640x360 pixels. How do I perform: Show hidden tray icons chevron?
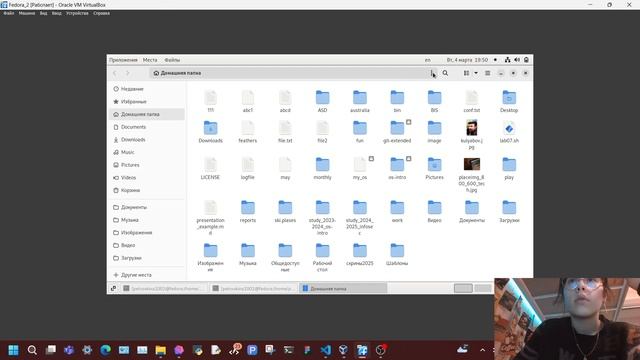pos(482,350)
